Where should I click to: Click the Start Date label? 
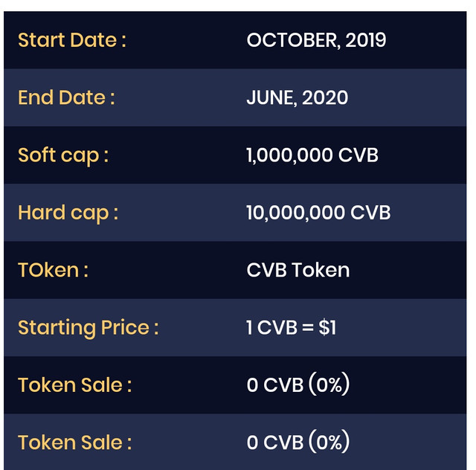click(72, 40)
